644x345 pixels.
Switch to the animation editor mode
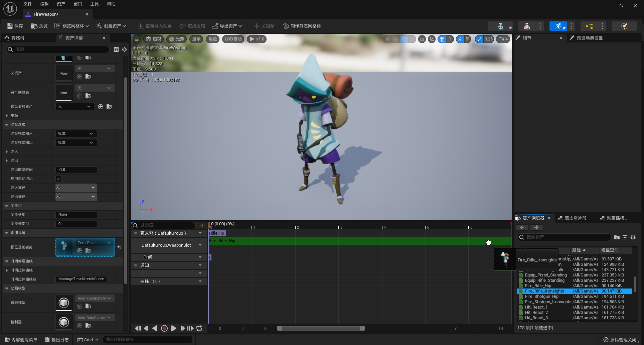click(x=558, y=26)
